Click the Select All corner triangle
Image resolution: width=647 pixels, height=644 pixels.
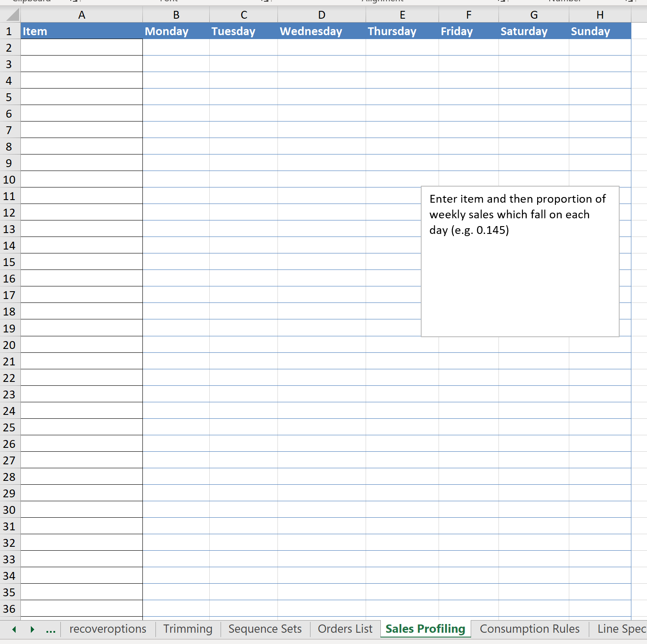[13, 15]
